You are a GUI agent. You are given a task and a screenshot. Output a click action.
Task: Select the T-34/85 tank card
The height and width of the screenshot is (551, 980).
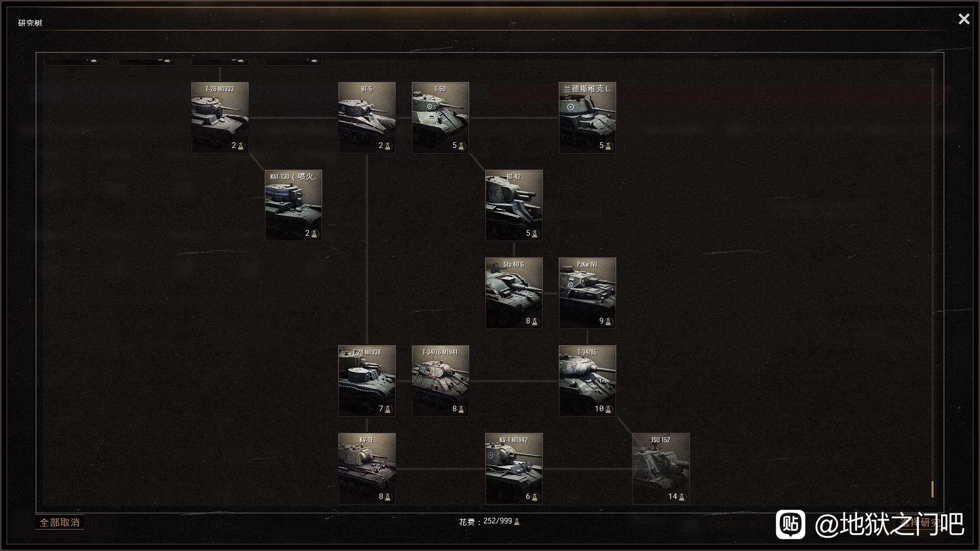pyautogui.click(x=587, y=381)
